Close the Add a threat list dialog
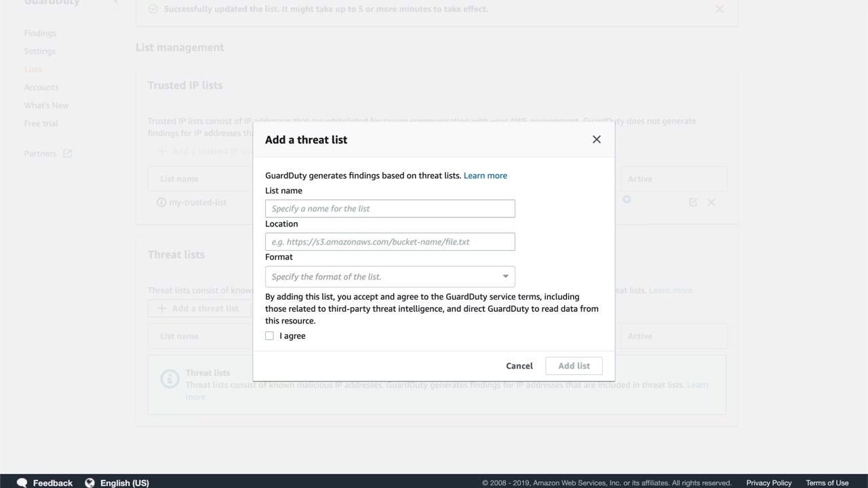 597,140
